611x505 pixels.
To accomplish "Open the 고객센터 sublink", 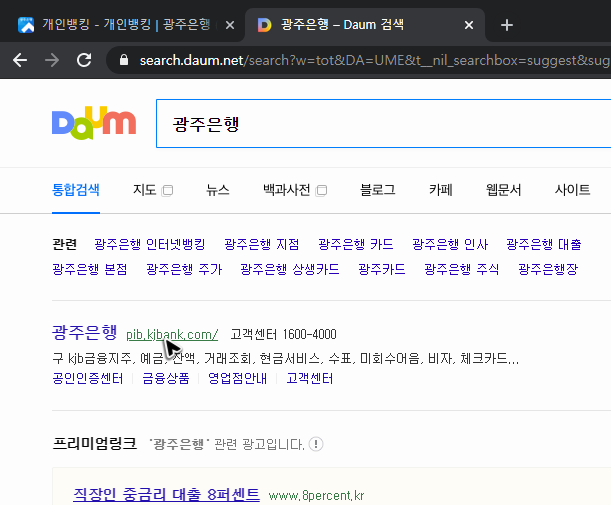I will [310, 378].
